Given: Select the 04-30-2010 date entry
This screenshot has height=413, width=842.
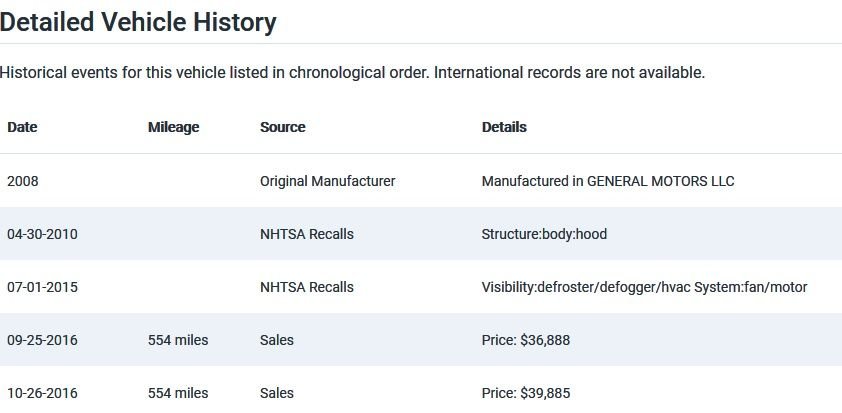Looking at the screenshot, I should pos(42,234).
